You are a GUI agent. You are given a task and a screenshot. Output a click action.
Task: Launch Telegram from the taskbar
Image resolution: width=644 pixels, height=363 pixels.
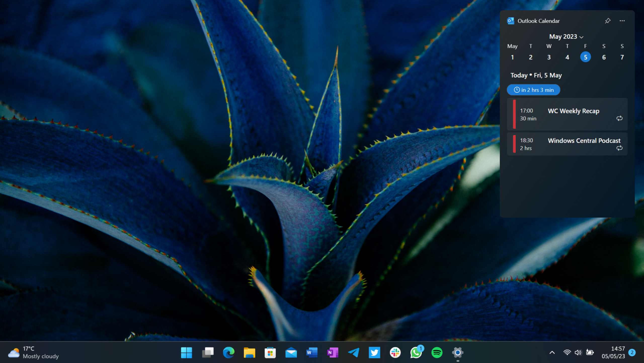click(x=353, y=353)
